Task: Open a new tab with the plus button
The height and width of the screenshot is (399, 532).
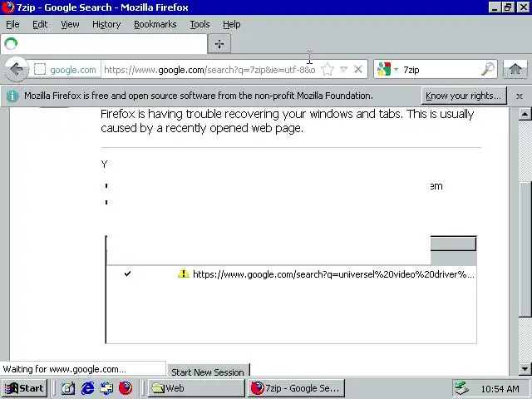Action: (219, 44)
